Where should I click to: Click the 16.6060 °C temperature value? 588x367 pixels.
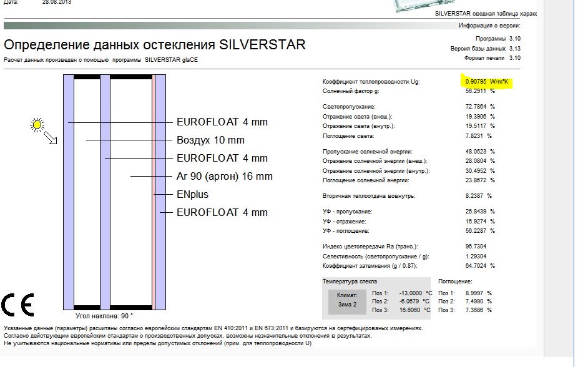click(414, 310)
